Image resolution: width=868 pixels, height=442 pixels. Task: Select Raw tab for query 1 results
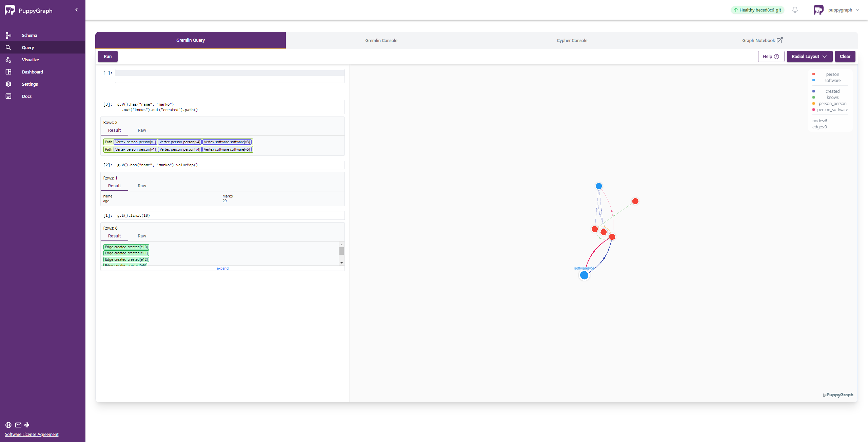(142, 236)
